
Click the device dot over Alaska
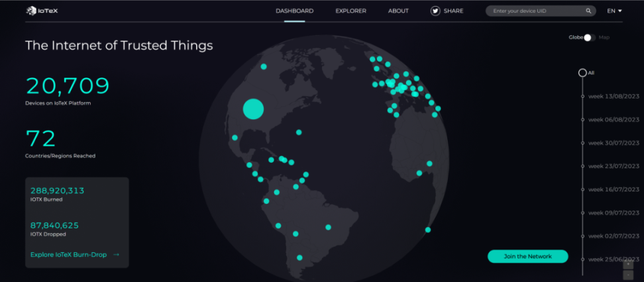(264, 66)
